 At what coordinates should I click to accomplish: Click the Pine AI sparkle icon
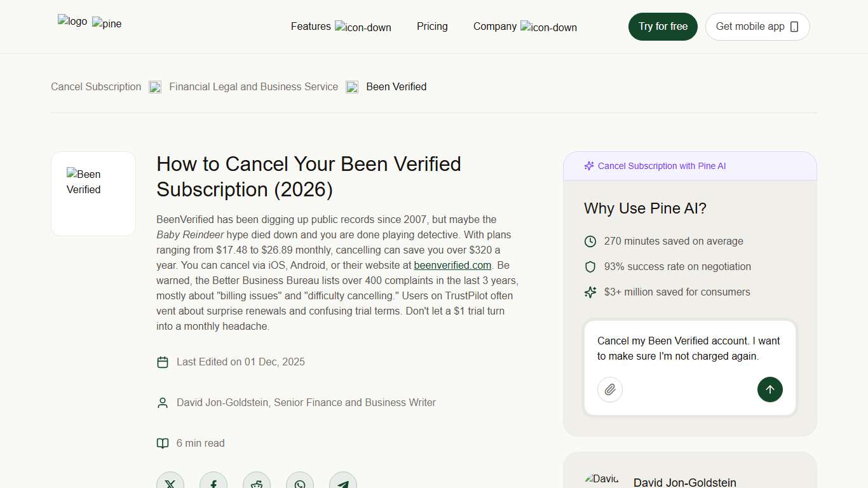coord(589,166)
